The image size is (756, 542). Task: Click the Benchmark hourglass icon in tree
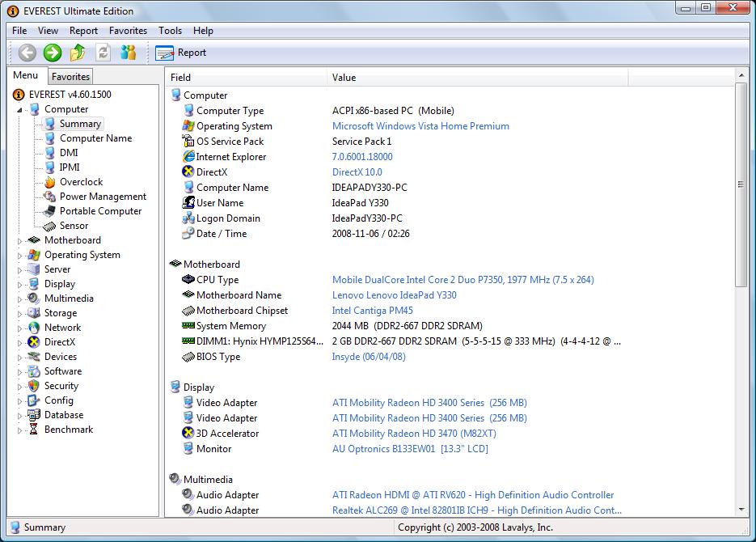(x=34, y=430)
